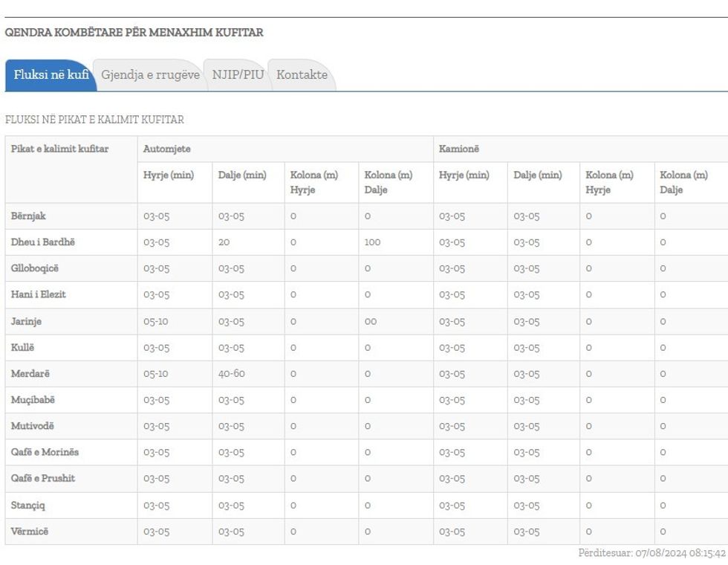Open the Gjendja e rrugëve tab
The height and width of the screenshot is (565, 728).
pyautogui.click(x=150, y=75)
